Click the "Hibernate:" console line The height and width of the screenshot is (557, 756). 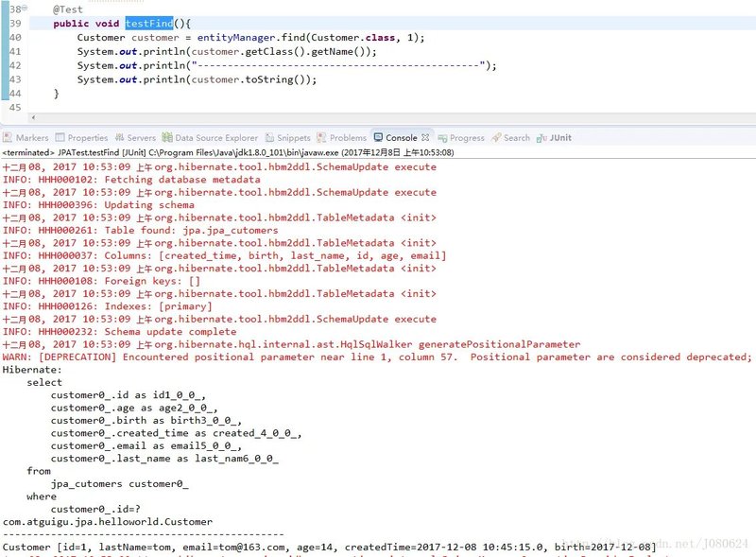pyautogui.click(x=32, y=370)
